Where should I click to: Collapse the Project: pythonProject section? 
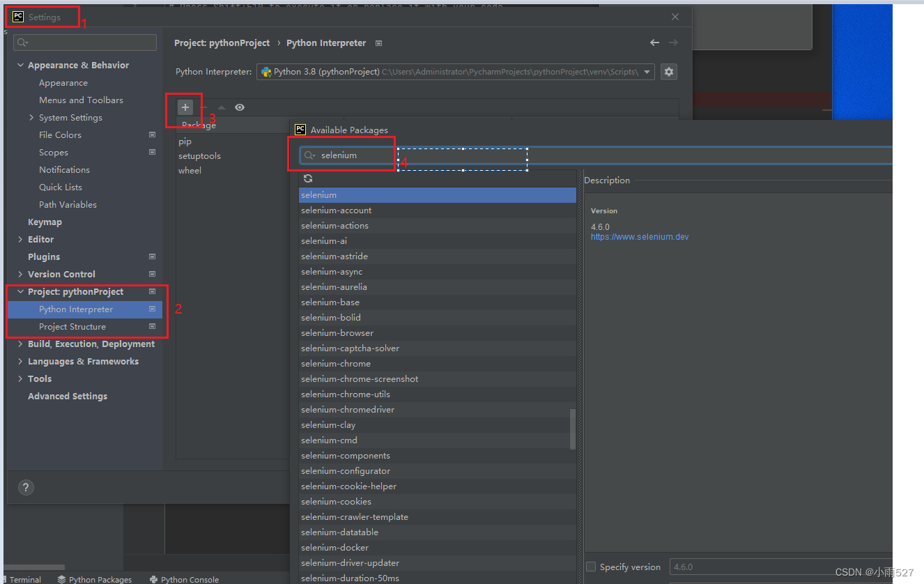[20, 291]
